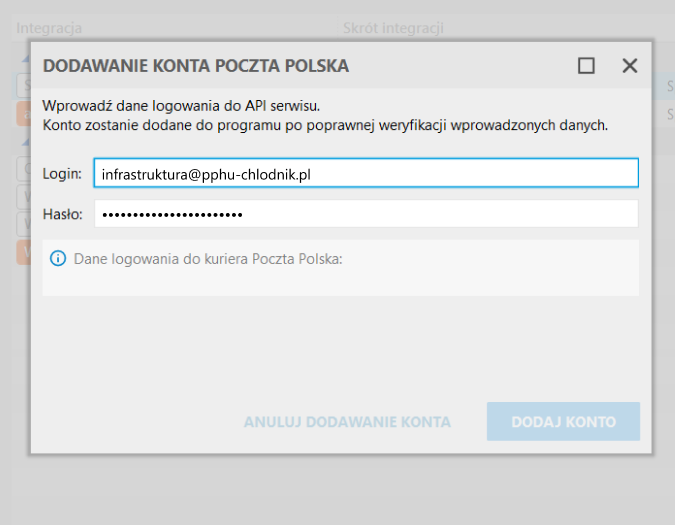Click the Login: label

62,174
